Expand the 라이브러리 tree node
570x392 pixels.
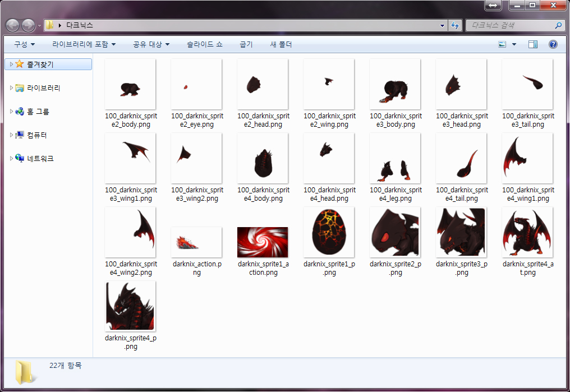point(11,88)
